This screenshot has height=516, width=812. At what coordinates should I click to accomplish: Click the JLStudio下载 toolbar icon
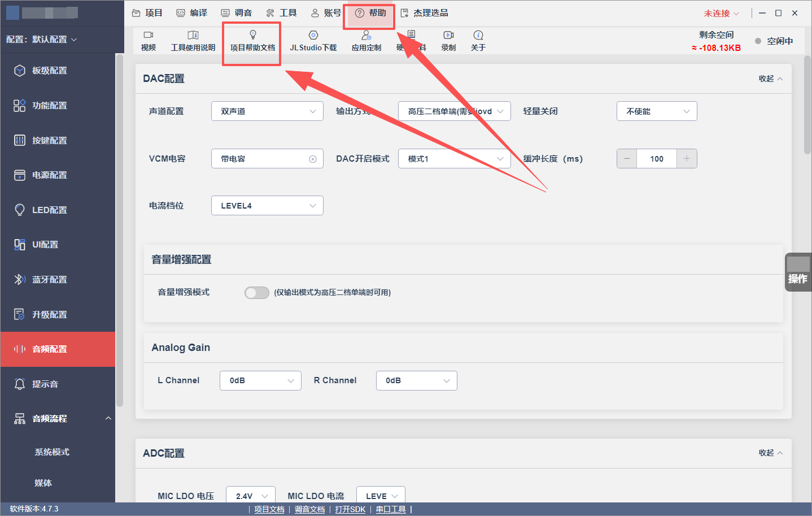coord(313,41)
